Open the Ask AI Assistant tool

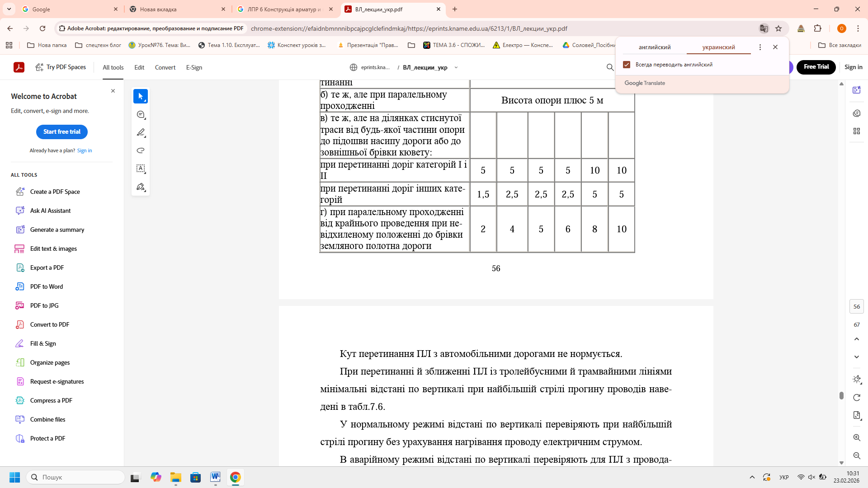coord(50,211)
